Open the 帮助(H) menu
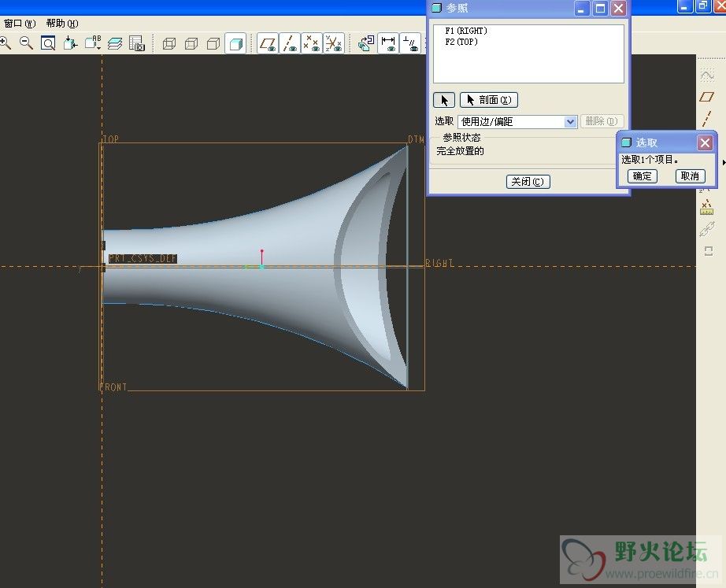Viewport: 726px width, 588px height. point(62,23)
